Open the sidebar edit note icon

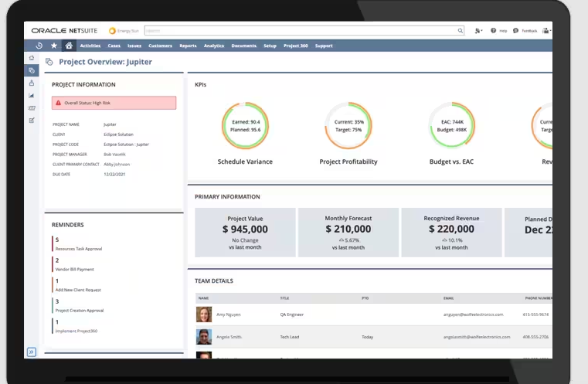tap(32, 121)
